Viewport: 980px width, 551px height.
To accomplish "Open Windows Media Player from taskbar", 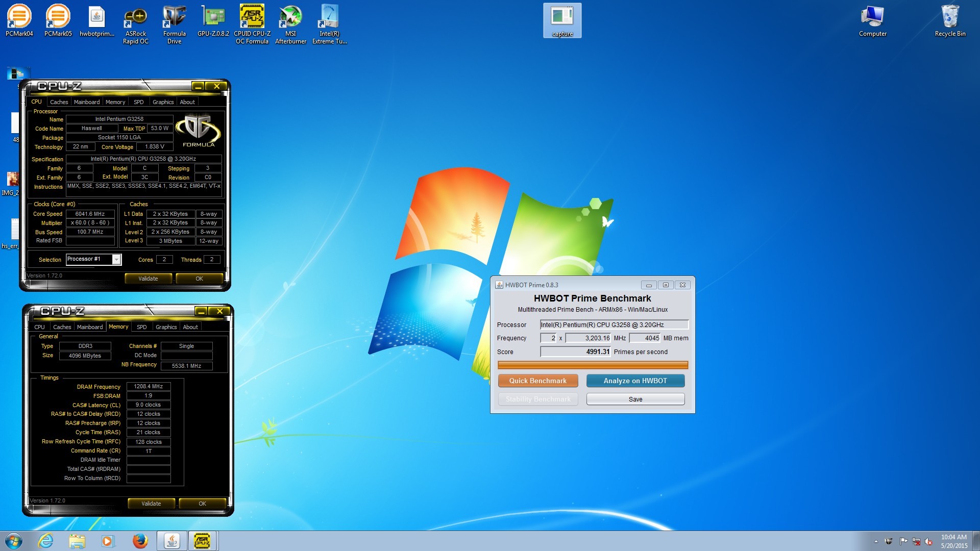I will coord(108,541).
